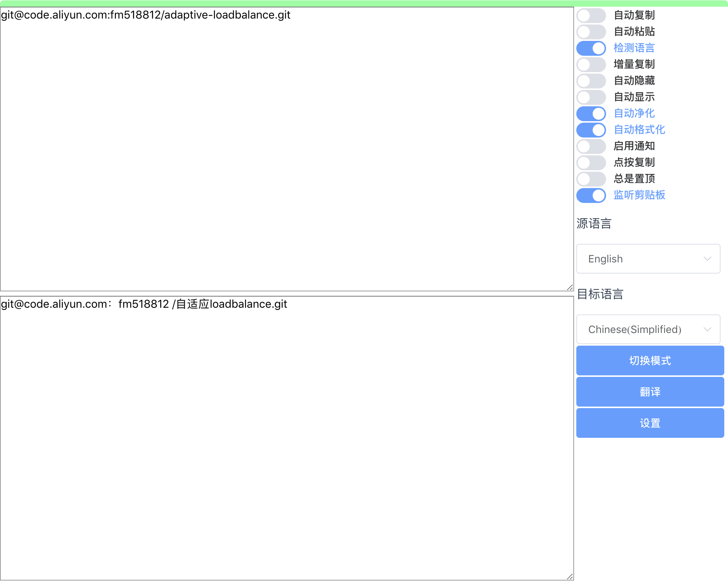Turn on 点按复制 switch
This screenshot has width=728, height=585.
591,162
